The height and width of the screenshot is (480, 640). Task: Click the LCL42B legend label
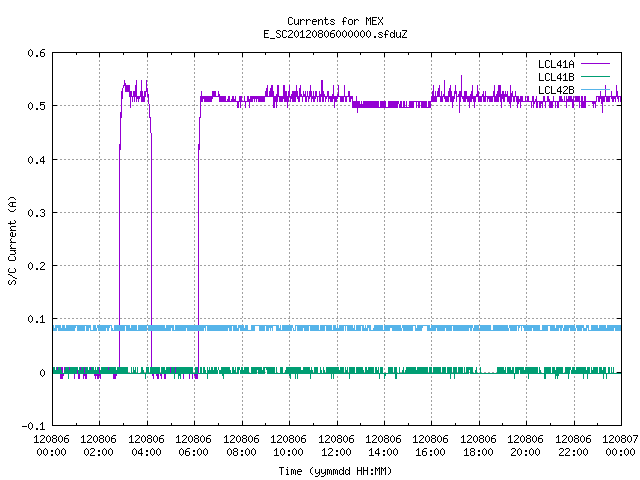click(556, 90)
